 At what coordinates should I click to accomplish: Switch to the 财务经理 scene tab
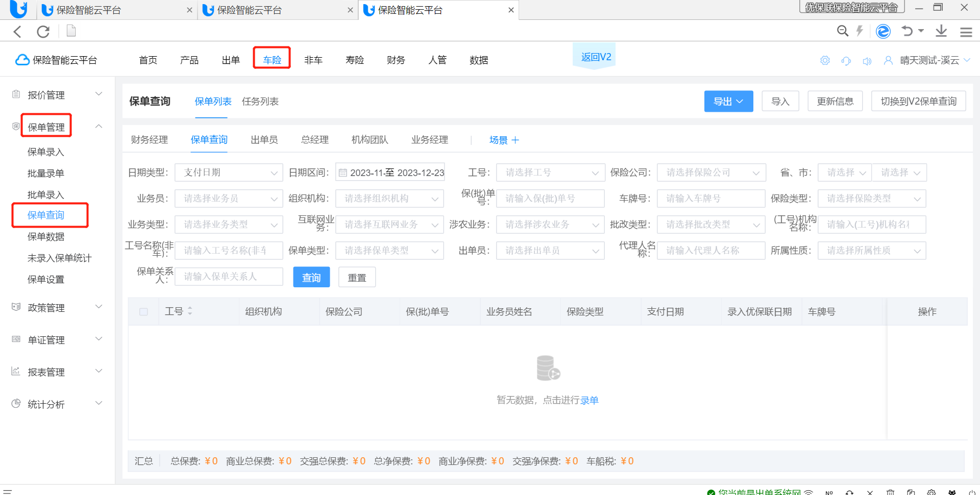pyautogui.click(x=150, y=140)
